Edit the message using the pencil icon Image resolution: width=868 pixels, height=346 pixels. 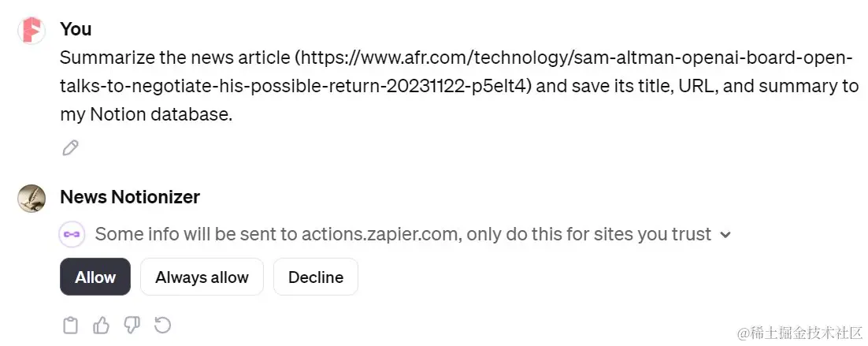(x=70, y=148)
